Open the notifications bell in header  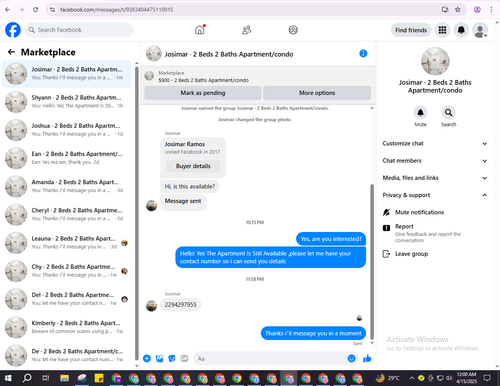pos(461,30)
